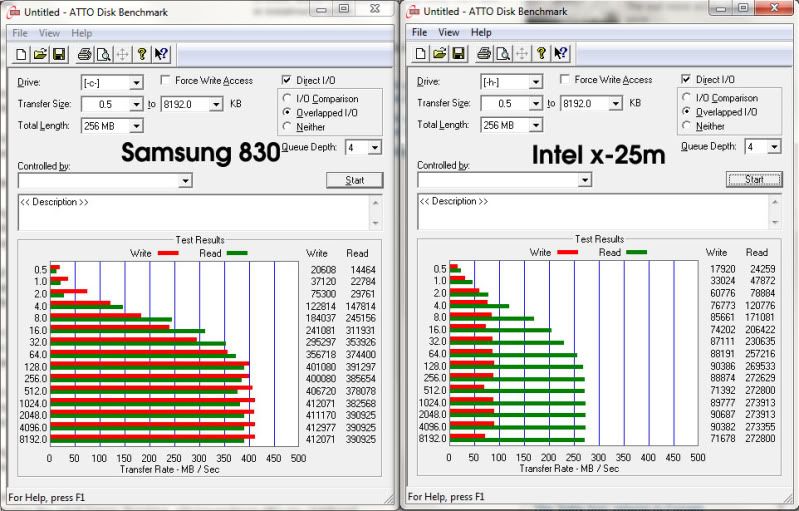The image size is (799, 511).
Task: Click move arrows icon in Samsung 830 window
Action: tap(122, 54)
